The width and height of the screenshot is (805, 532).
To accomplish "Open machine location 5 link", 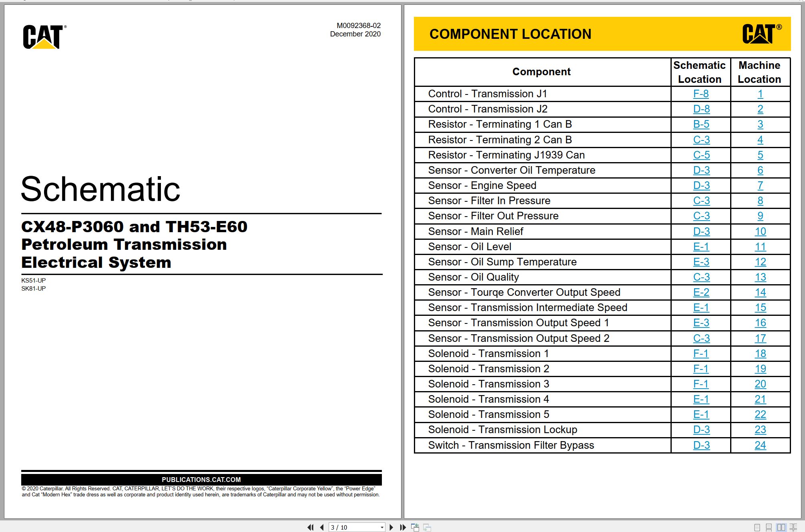I will point(760,155).
